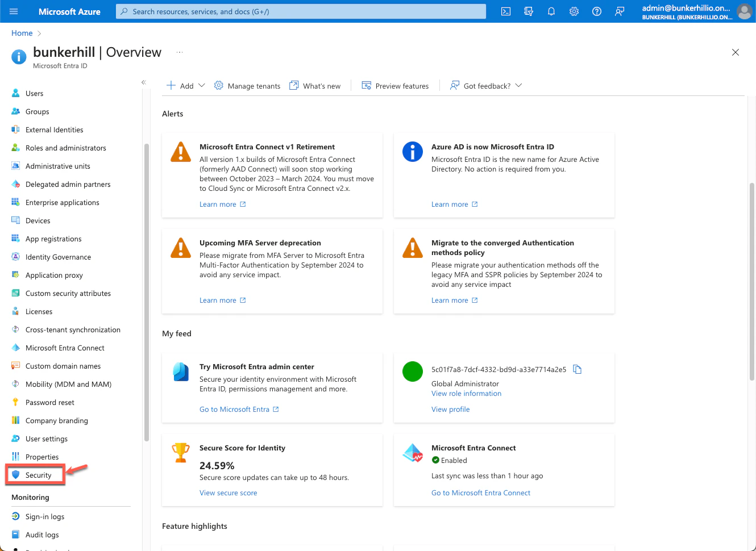Open the notifications bell
The height and width of the screenshot is (551, 756).
pyautogui.click(x=551, y=11)
